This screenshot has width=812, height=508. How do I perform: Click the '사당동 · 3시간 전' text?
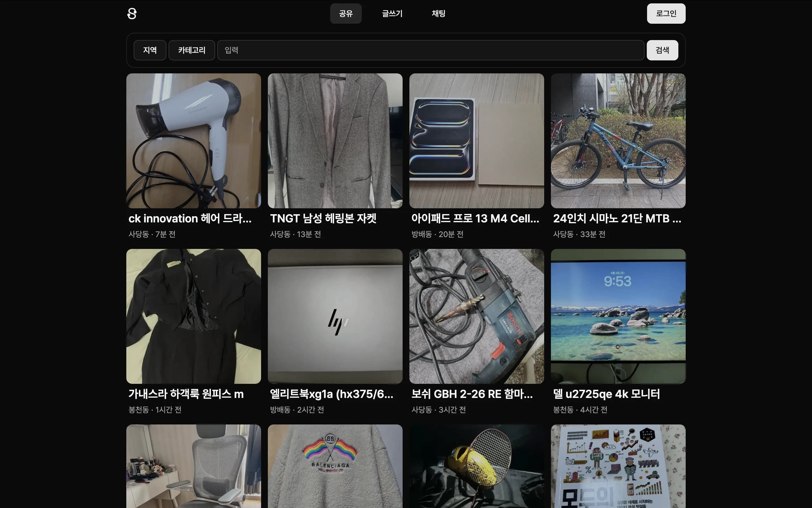(x=438, y=410)
